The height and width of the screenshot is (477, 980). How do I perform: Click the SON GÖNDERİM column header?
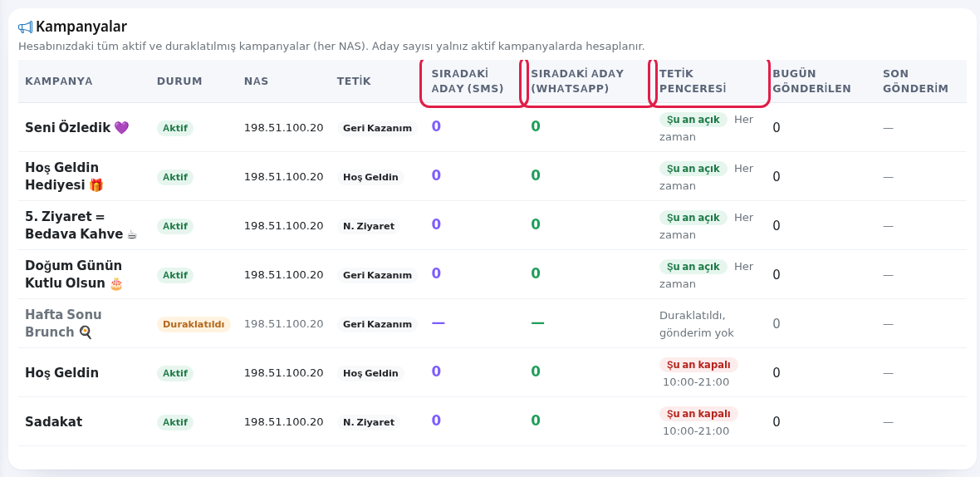[x=915, y=81]
